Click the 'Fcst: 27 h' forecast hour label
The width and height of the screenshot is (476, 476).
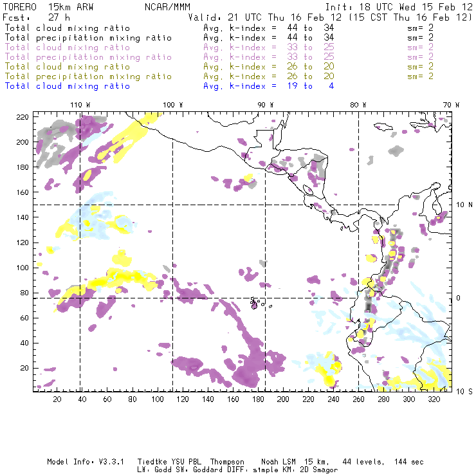37,17
